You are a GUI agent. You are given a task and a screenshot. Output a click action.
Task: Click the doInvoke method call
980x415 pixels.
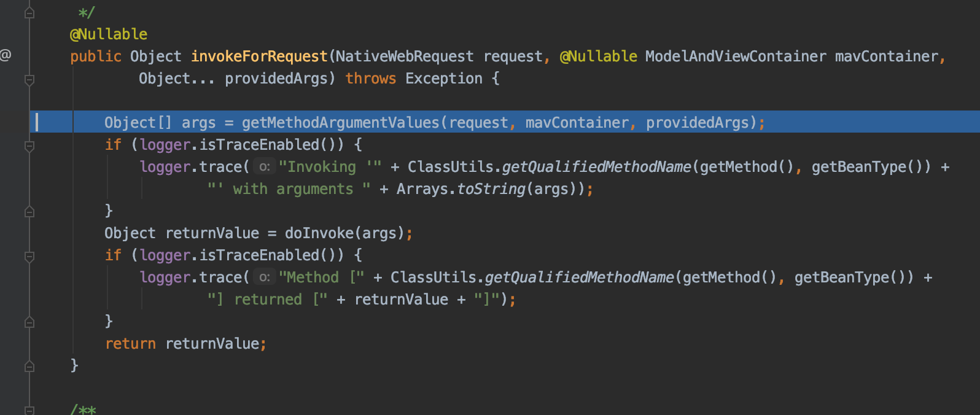tap(319, 233)
